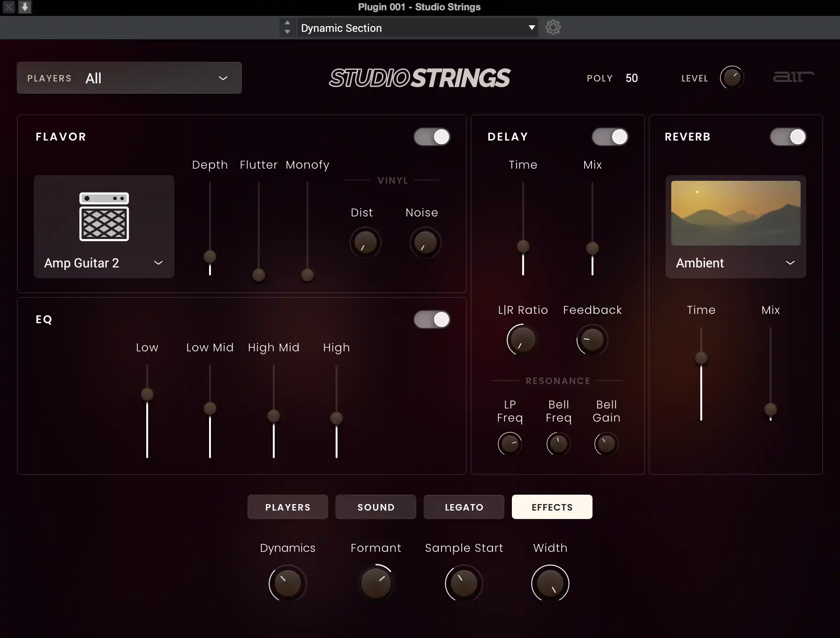
Task: Turn the master Level knob
Action: (732, 77)
